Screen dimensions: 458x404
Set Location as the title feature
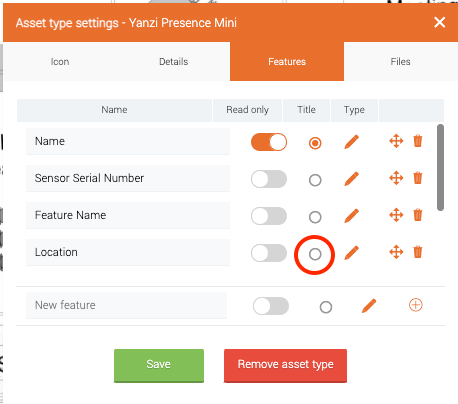(315, 254)
